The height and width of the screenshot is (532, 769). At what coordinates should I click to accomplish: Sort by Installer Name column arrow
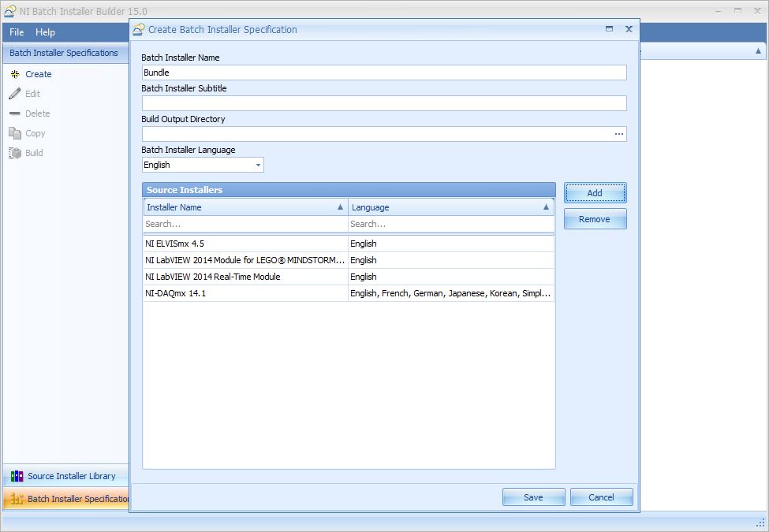[x=340, y=207]
